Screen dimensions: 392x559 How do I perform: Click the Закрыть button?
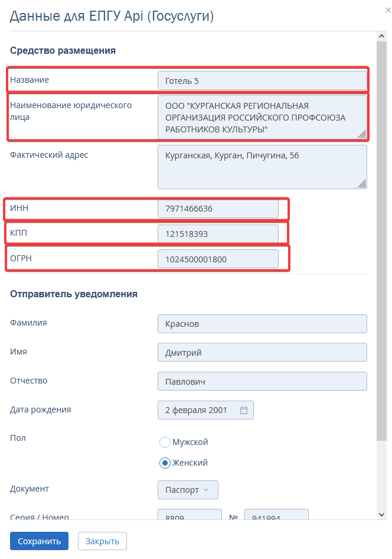[x=102, y=541]
